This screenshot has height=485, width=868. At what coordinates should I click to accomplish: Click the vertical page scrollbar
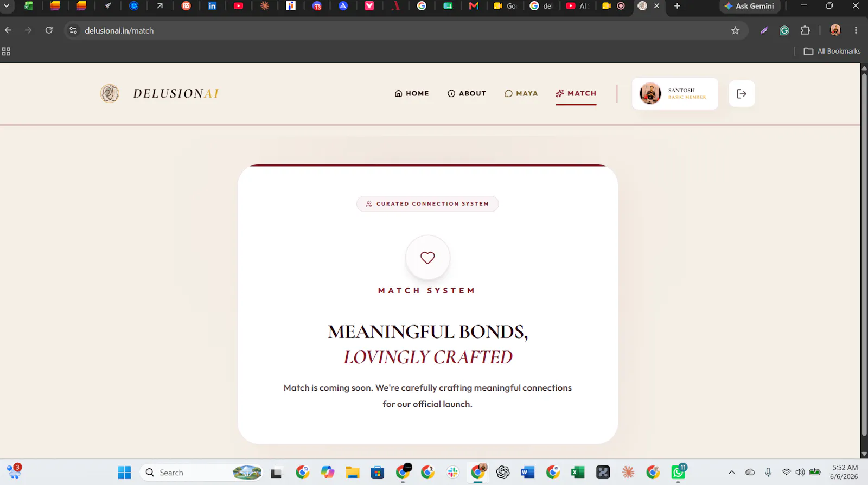864,255
